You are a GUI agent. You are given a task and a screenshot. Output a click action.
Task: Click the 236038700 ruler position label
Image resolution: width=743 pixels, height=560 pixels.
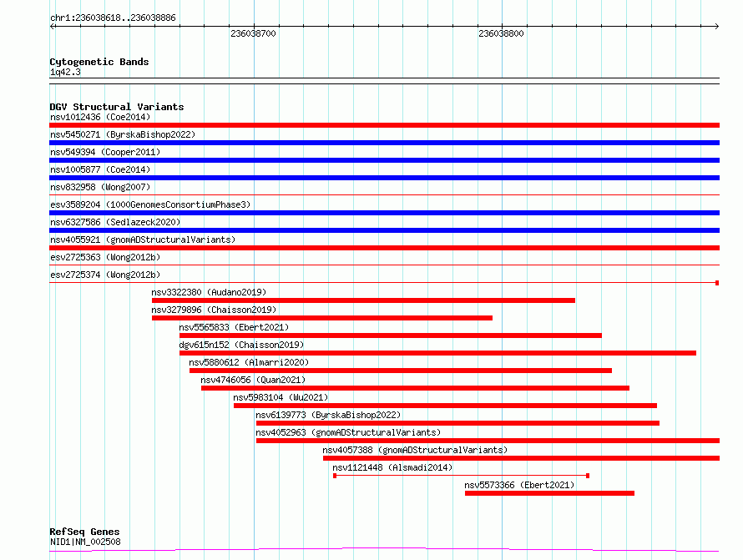pos(253,33)
